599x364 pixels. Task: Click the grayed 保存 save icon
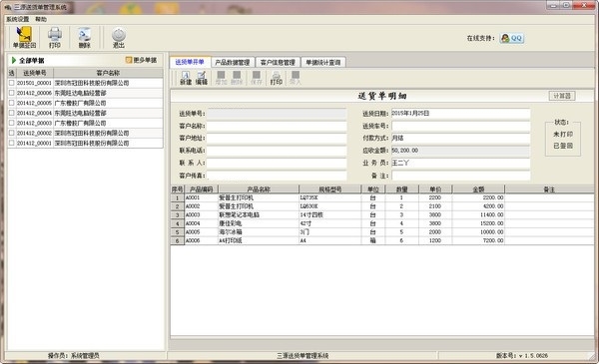point(257,78)
